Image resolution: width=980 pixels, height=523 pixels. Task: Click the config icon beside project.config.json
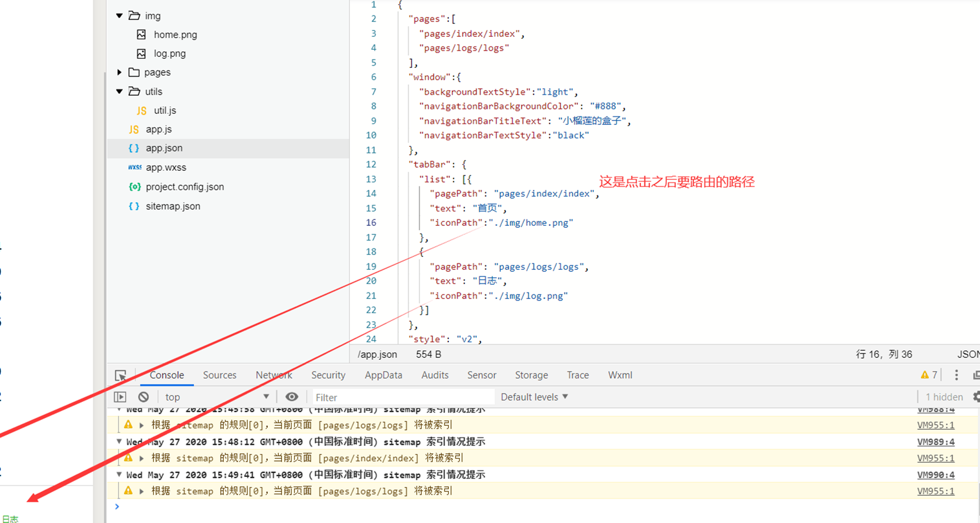pyautogui.click(x=135, y=187)
